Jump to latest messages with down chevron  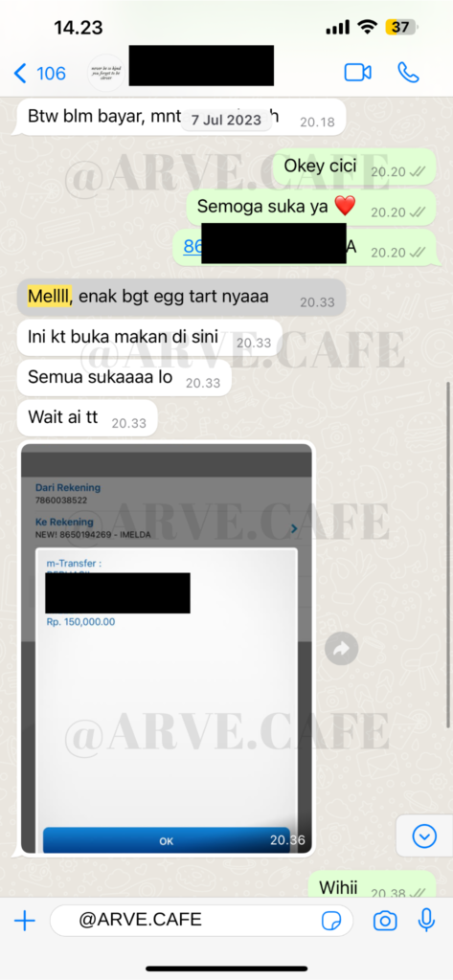425,835
